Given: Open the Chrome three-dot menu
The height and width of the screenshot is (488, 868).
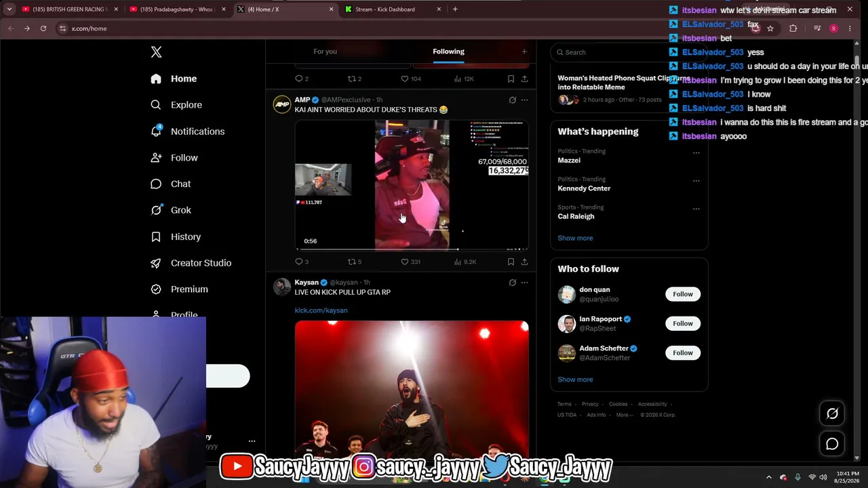Looking at the screenshot, I should click(x=850, y=28).
